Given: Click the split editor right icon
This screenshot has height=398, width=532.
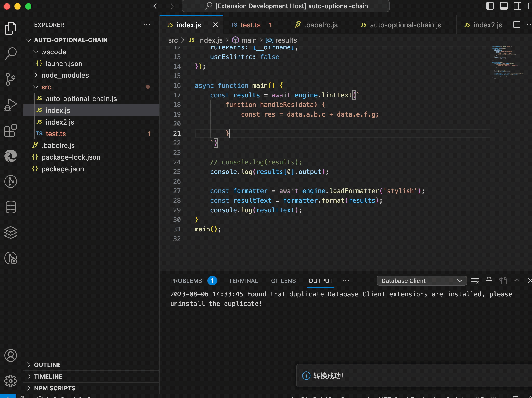Looking at the screenshot, I should pos(517,25).
